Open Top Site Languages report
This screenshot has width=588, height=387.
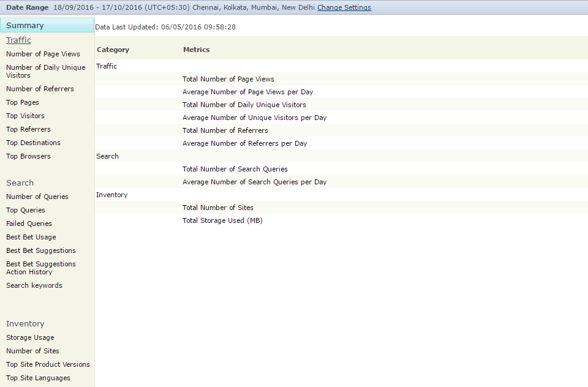coord(38,378)
